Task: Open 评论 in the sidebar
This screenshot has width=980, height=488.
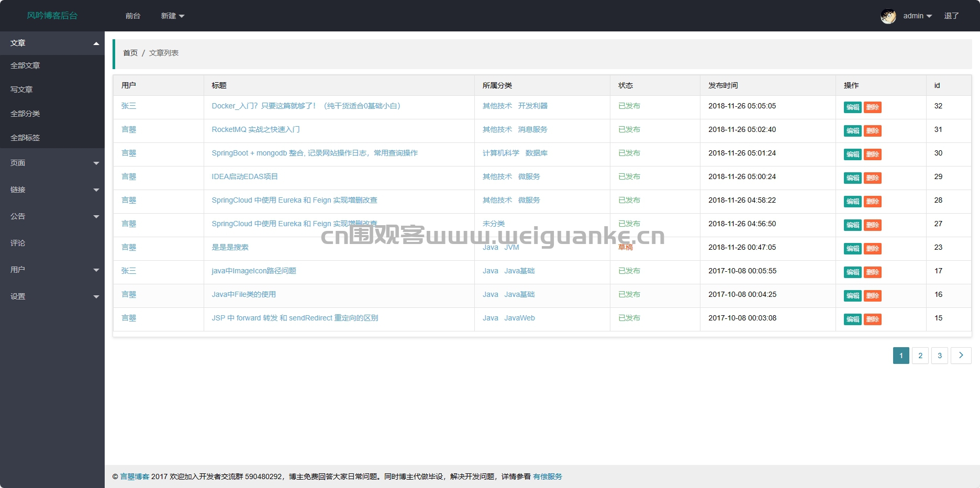Action: coord(52,243)
